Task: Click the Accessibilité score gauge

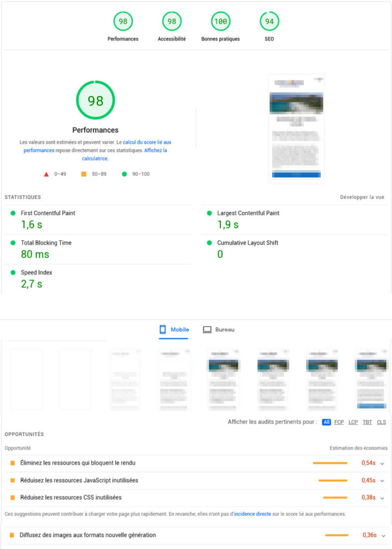Action: click(172, 21)
